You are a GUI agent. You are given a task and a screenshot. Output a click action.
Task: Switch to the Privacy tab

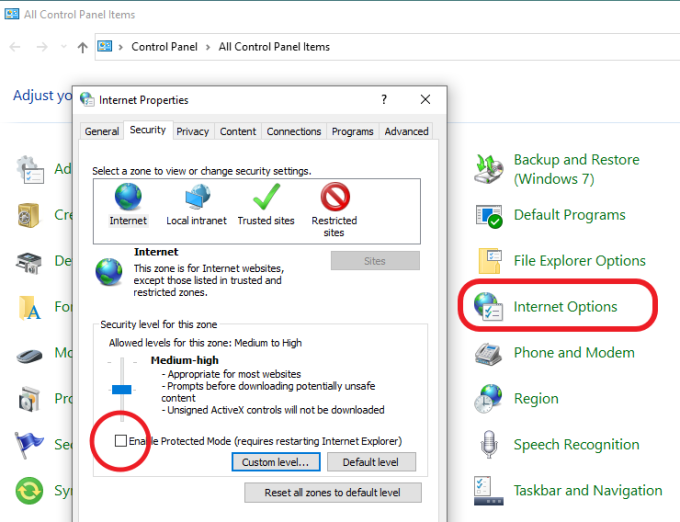coord(192,131)
